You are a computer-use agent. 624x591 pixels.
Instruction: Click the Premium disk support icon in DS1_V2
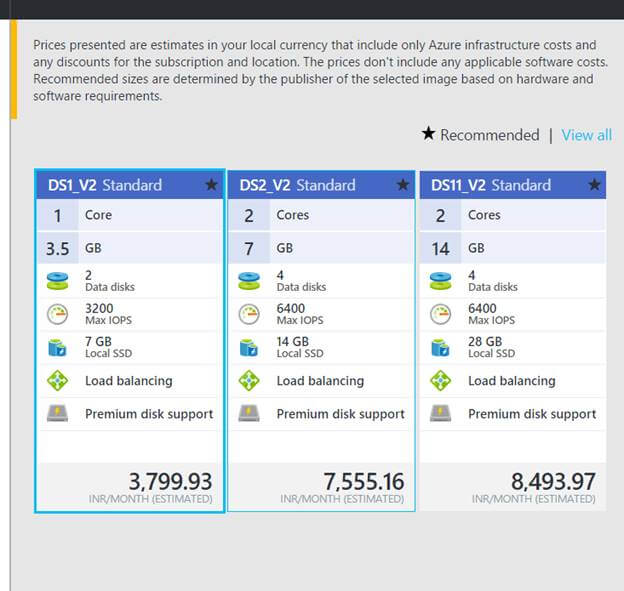(57, 413)
